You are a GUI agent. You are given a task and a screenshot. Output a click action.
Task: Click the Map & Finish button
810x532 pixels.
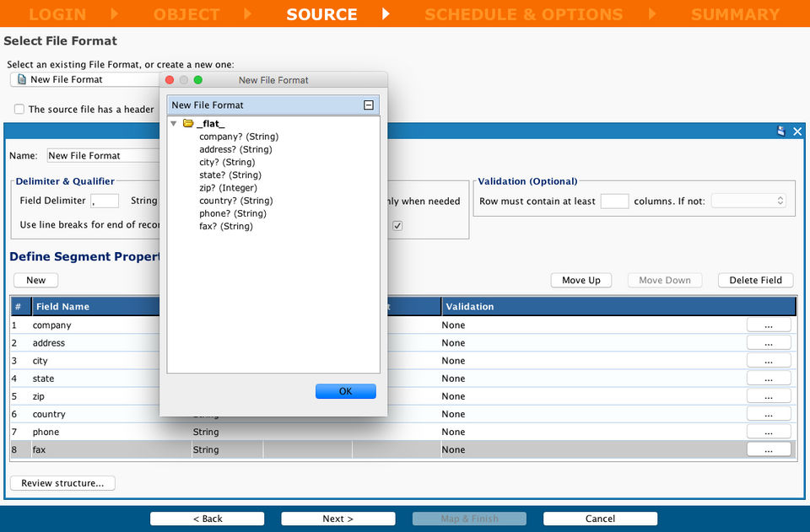pos(470,519)
